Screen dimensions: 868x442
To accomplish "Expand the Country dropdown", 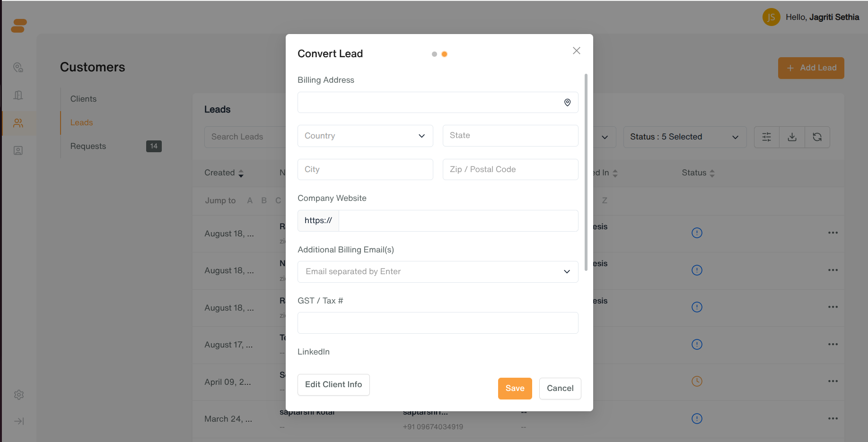I will pos(365,136).
